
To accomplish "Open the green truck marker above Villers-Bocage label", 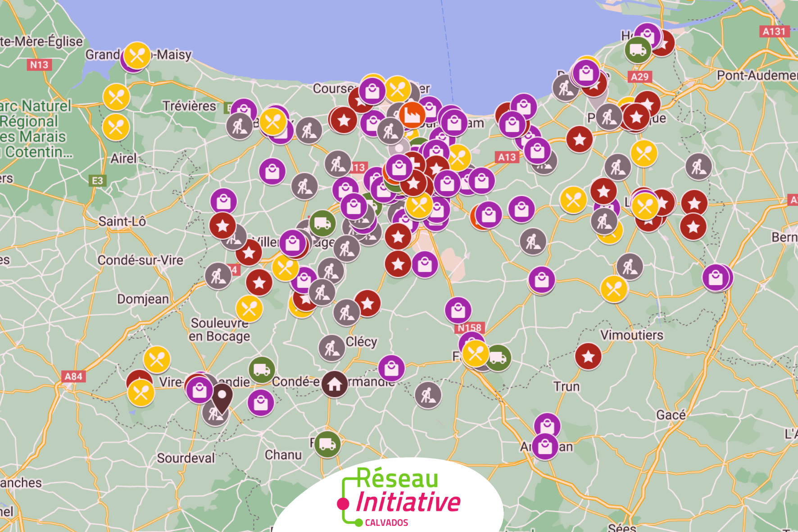I will (x=322, y=223).
